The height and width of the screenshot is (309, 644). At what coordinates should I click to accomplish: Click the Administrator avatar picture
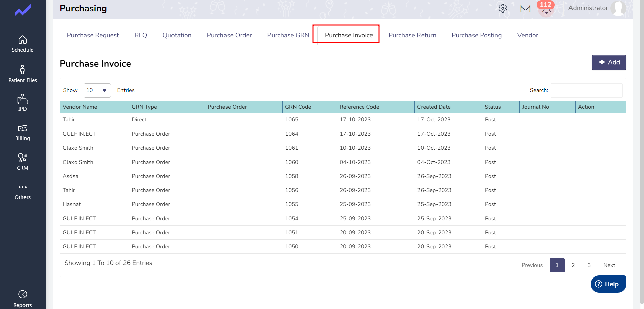pos(618,8)
